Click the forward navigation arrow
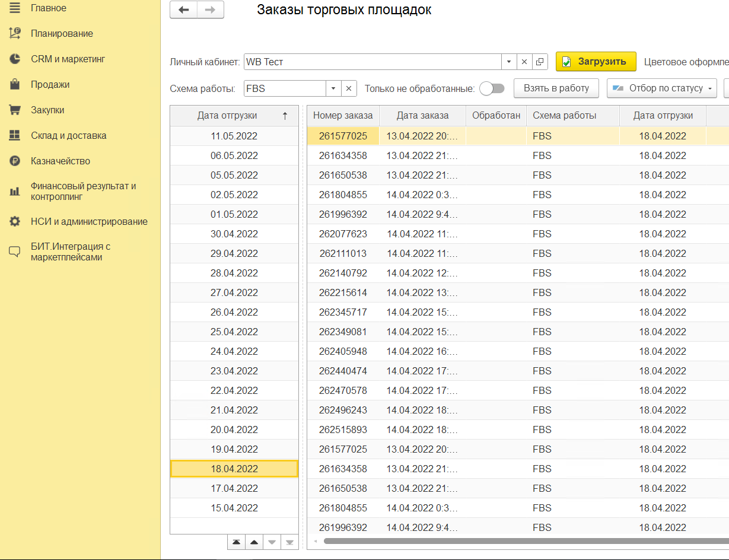Image resolution: width=729 pixels, height=560 pixels. click(210, 10)
